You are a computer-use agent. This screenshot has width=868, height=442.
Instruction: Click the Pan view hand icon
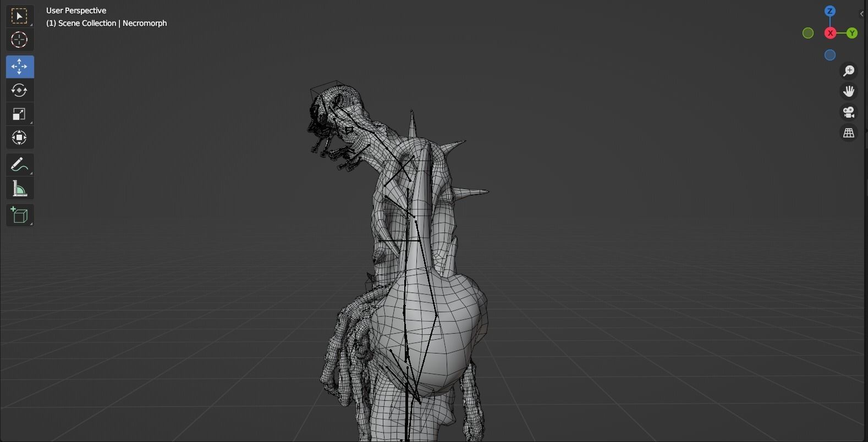849,91
